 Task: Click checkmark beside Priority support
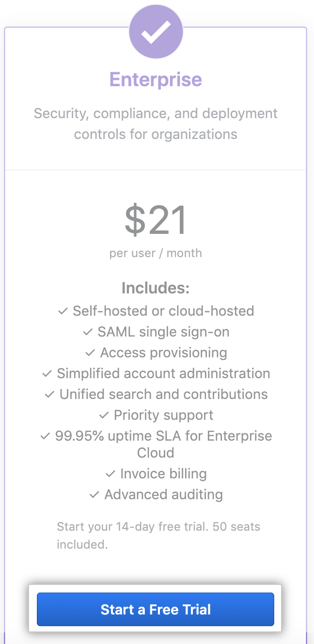pyautogui.click(x=104, y=415)
